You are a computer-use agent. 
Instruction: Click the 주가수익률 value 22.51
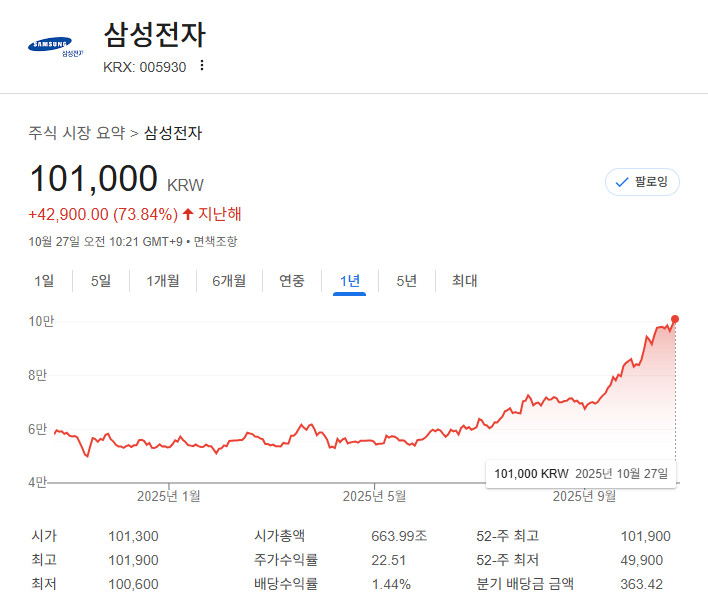click(389, 560)
